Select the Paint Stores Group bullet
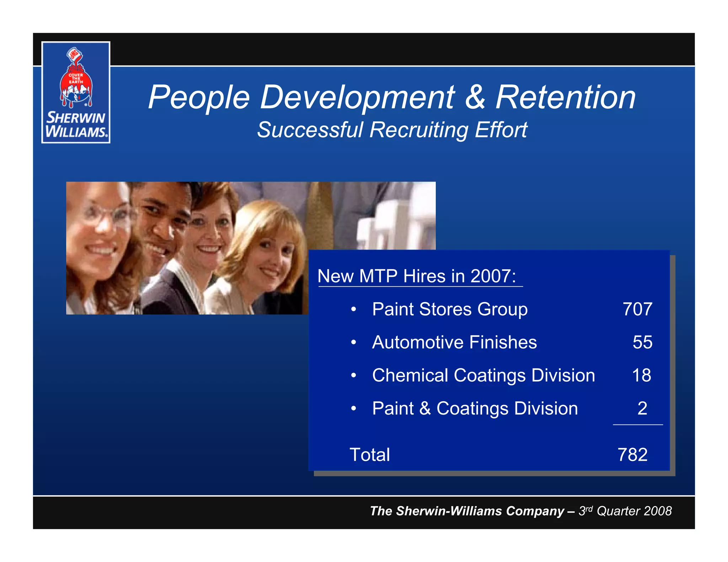Image resolution: width=728 pixels, height=562 pixels. click(x=450, y=309)
